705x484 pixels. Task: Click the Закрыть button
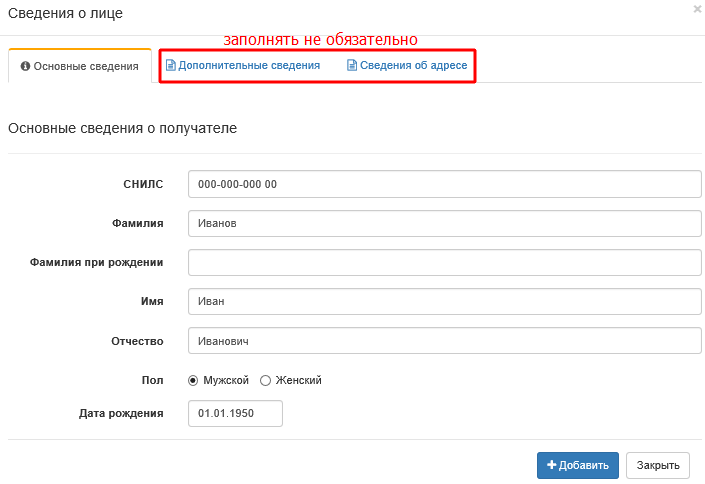tap(658, 465)
